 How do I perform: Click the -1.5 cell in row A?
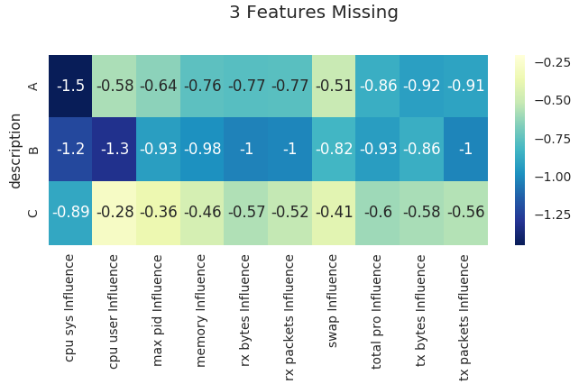click(x=70, y=86)
